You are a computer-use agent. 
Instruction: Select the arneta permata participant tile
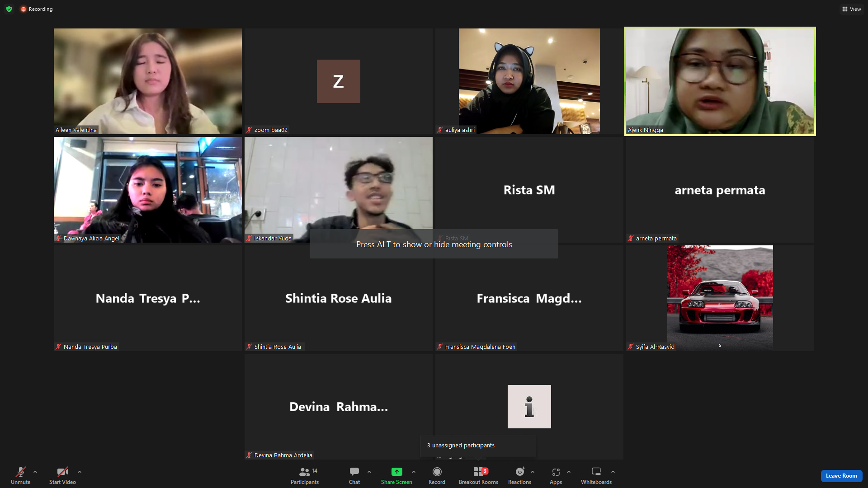(x=720, y=190)
